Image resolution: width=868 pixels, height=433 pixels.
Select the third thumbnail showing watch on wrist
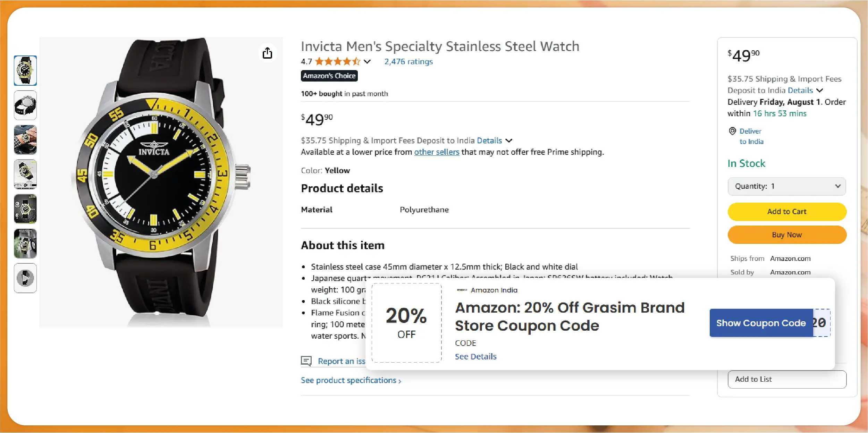pos(25,139)
